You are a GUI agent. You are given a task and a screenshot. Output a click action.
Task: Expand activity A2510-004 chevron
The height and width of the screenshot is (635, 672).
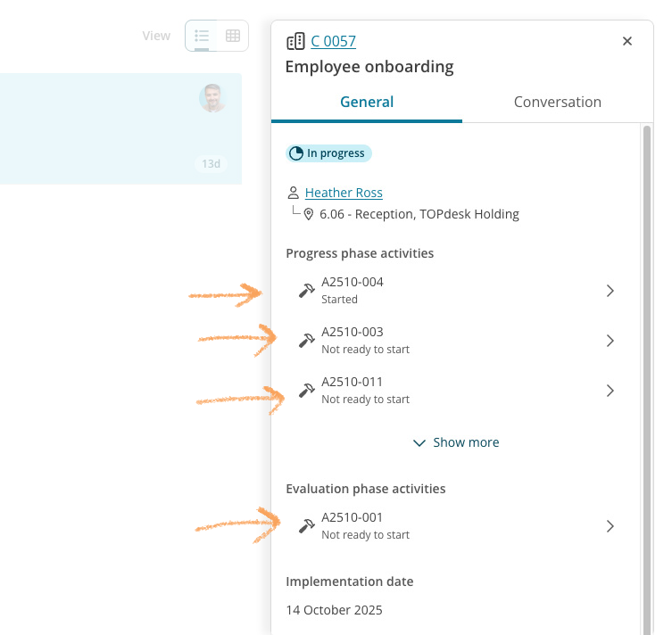coord(610,291)
